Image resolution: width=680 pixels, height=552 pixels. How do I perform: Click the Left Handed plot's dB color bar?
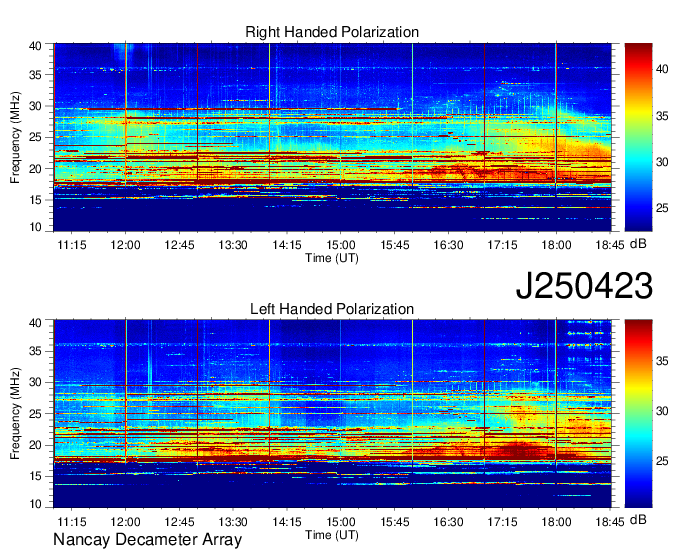(x=638, y=414)
